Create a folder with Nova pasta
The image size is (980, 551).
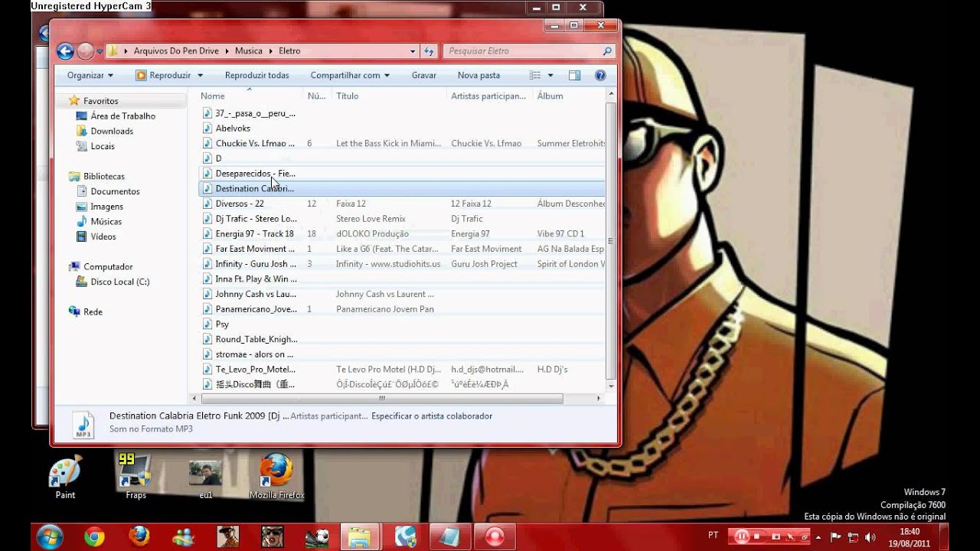[479, 75]
